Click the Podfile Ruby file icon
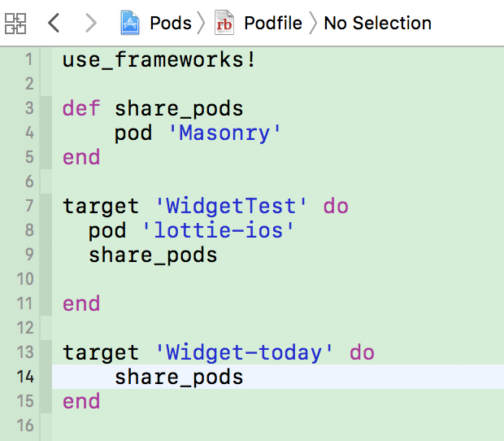The width and height of the screenshot is (504, 441). click(224, 23)
